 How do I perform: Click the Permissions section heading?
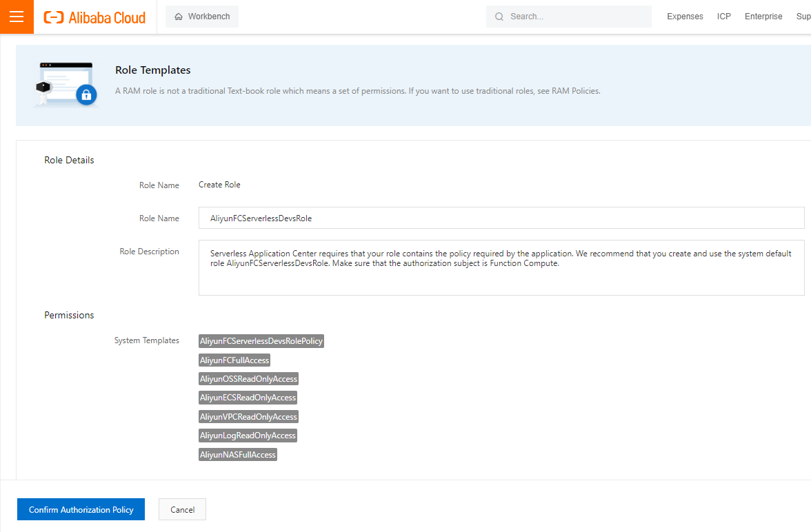coord(69,316)
